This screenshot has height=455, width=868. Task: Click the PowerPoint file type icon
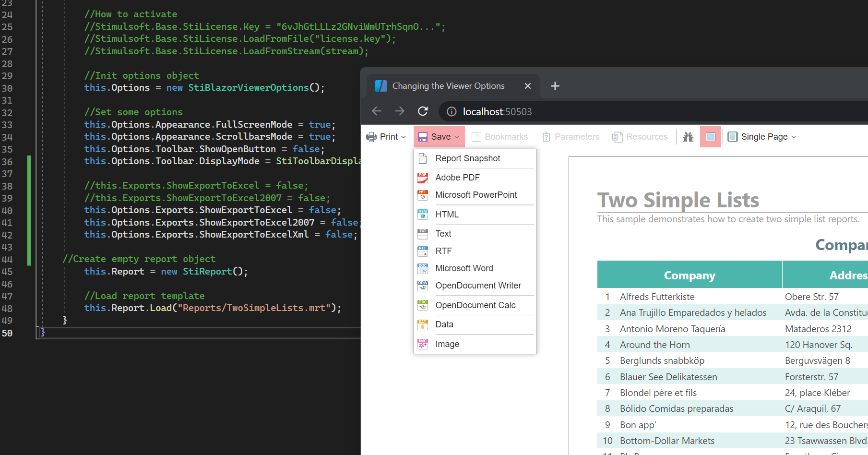point(423,195)
